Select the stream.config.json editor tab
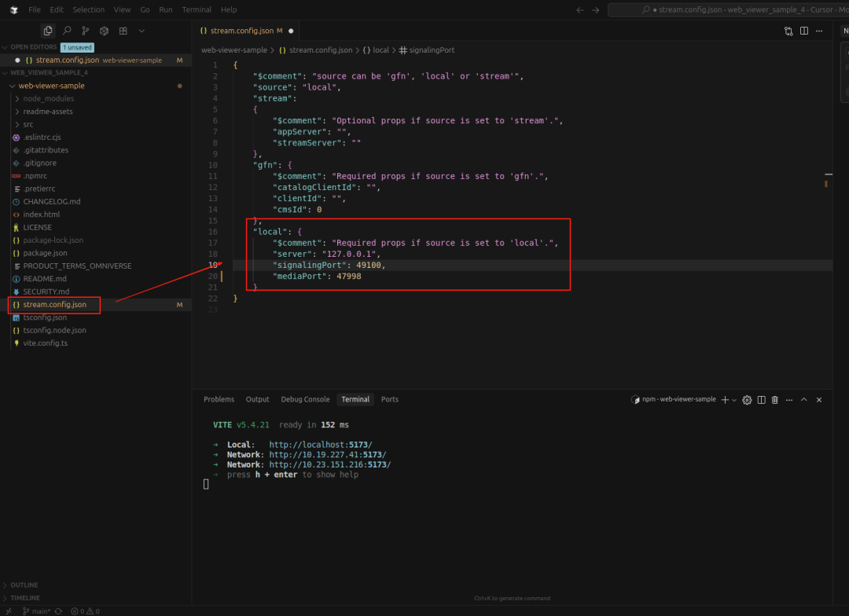Image resolution: width=849 pixels, height=616 pixels. pos(247,31)
